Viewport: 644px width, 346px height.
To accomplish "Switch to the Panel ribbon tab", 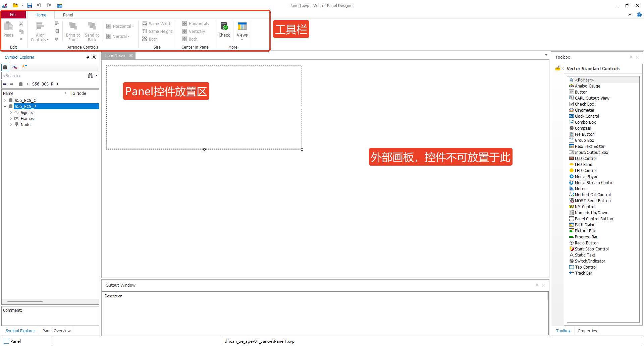I will click(x=68, y=15).
